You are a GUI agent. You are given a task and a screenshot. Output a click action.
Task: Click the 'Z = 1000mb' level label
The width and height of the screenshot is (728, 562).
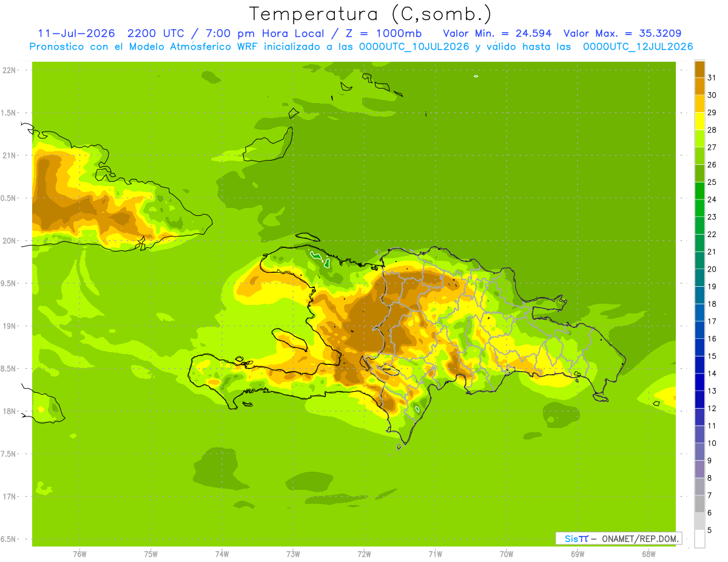pyautogui.click(x=383, y=33)
